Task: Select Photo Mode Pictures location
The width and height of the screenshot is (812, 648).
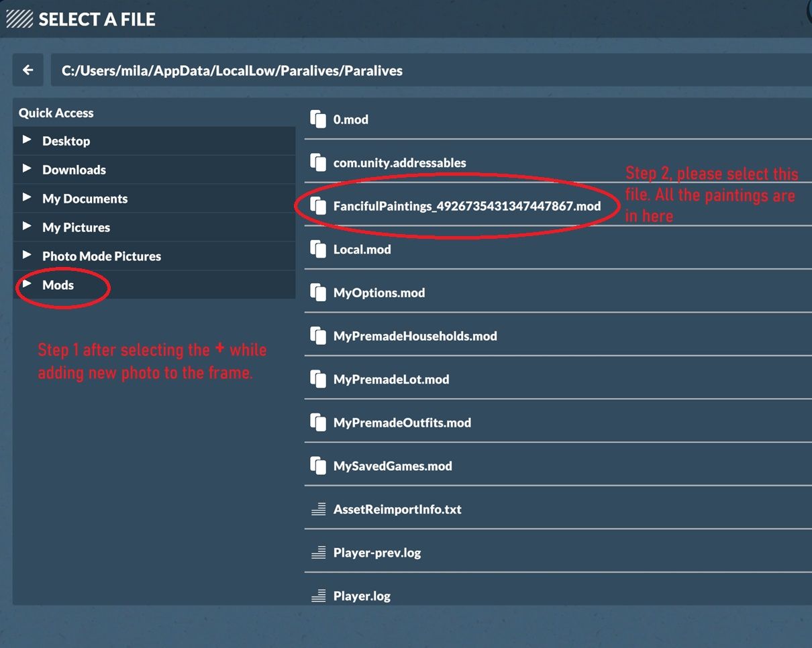Action: 154,256
